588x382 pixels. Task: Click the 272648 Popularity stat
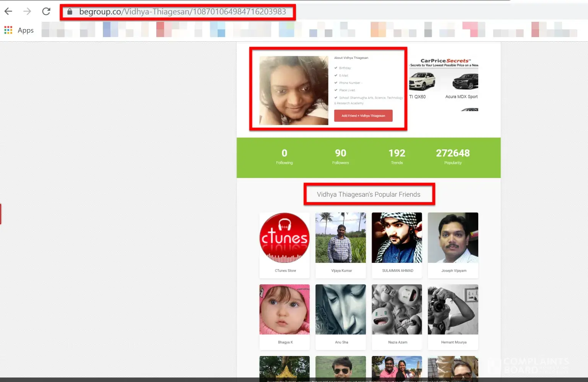(453, 157)
